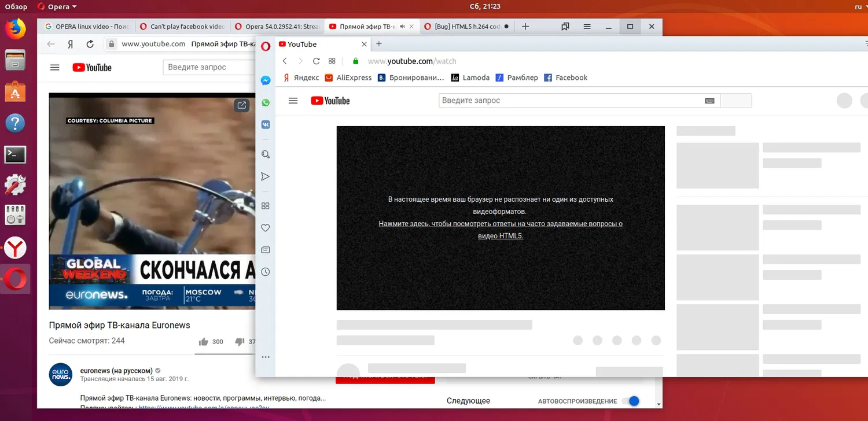Click YouTube logo in Opera window

pos(330,101)
